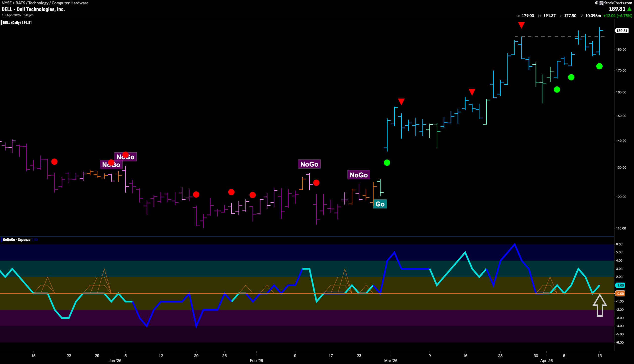Click the Jan '26 date axis label

(115, 361)
